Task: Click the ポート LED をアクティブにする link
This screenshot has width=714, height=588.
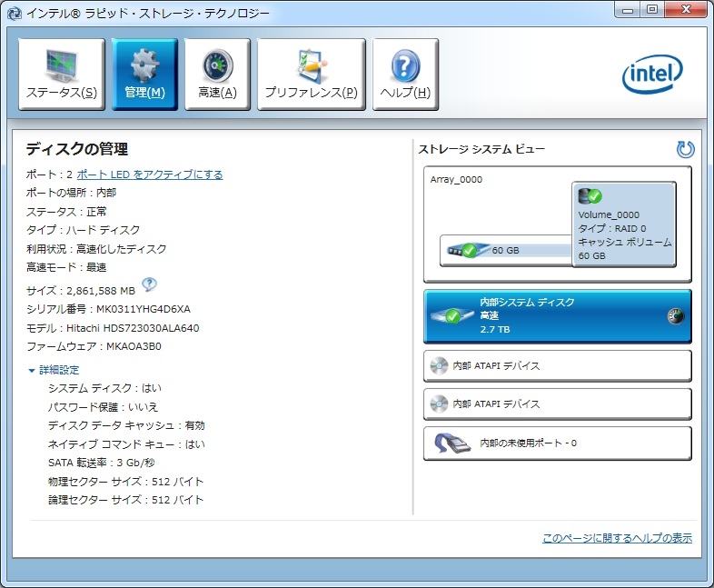Action: coord(150,174)
